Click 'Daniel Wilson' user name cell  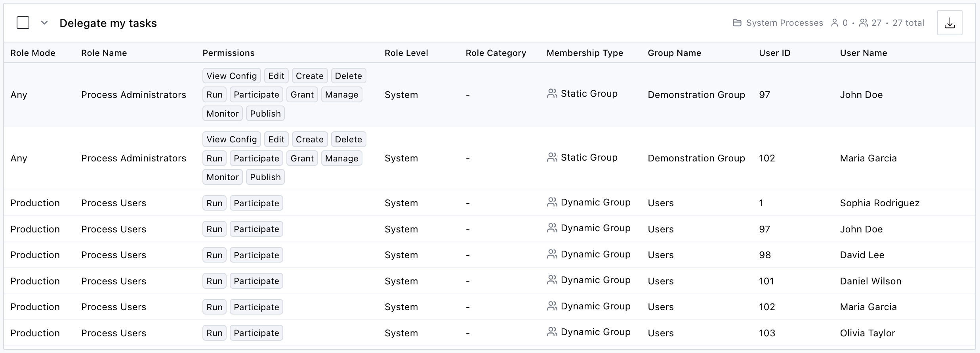pos(871,281)
